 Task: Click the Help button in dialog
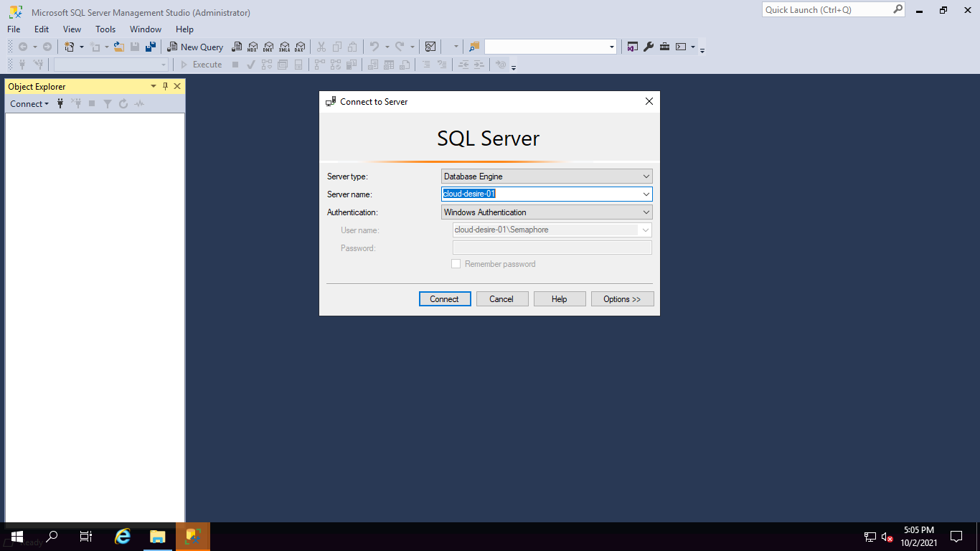[x=560, y=299]
